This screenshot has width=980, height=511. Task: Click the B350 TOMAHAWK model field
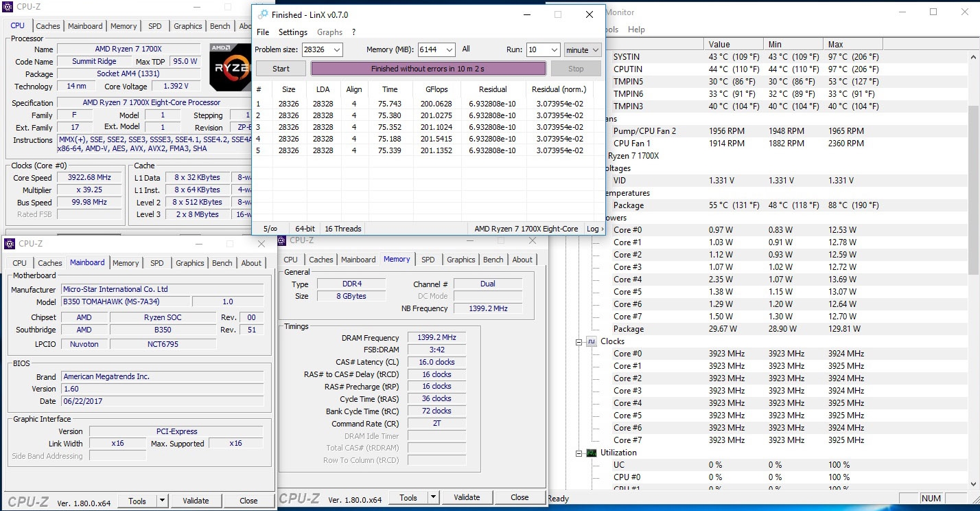(124, 302)
